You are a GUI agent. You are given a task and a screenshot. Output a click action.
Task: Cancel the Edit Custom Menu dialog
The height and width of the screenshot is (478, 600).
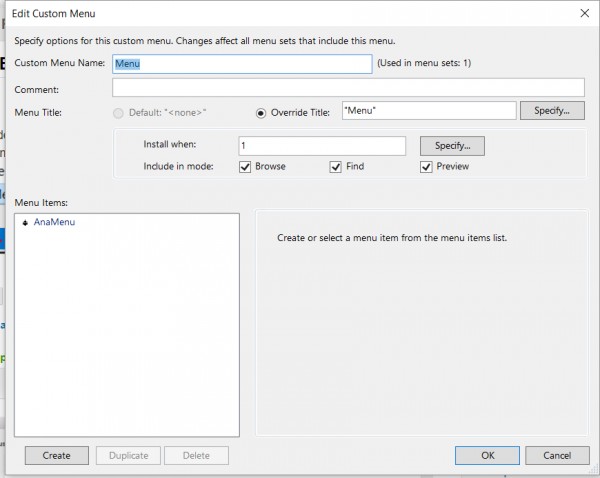pyautogui.click(x=556, y=455)
